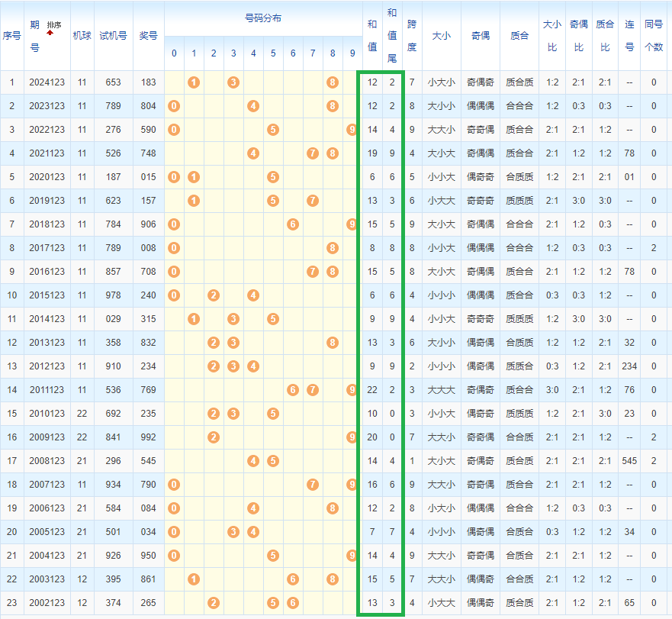Click prize number 992 in row 16
The height and width of the screenshot is (619, 672).
point(148,437)
